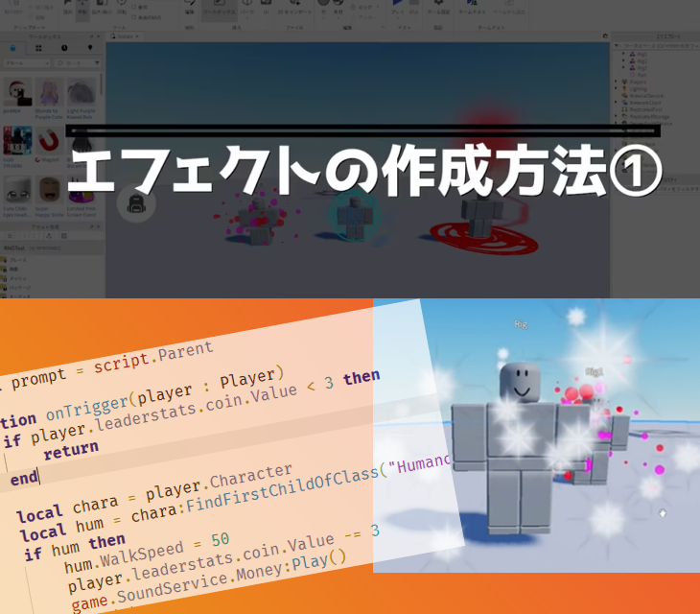Click the Team Test button

point(472,8)
